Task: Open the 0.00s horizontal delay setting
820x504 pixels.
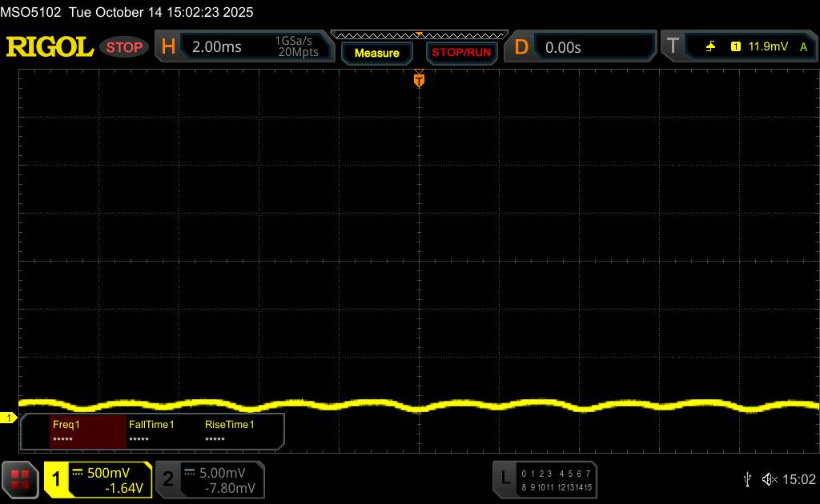Action: 563,47
